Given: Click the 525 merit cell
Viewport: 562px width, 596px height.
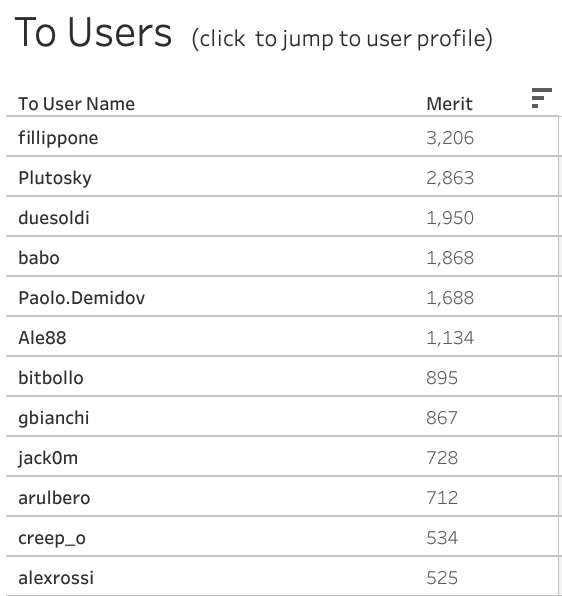Looking at the screenshot, I should pos(442,578).
